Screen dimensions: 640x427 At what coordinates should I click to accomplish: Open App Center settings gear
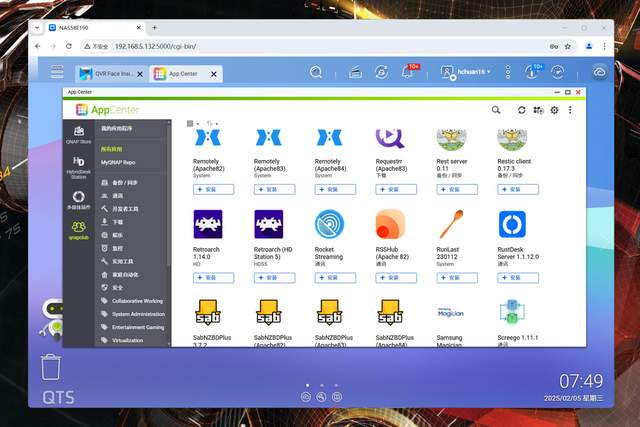point(554,110)
